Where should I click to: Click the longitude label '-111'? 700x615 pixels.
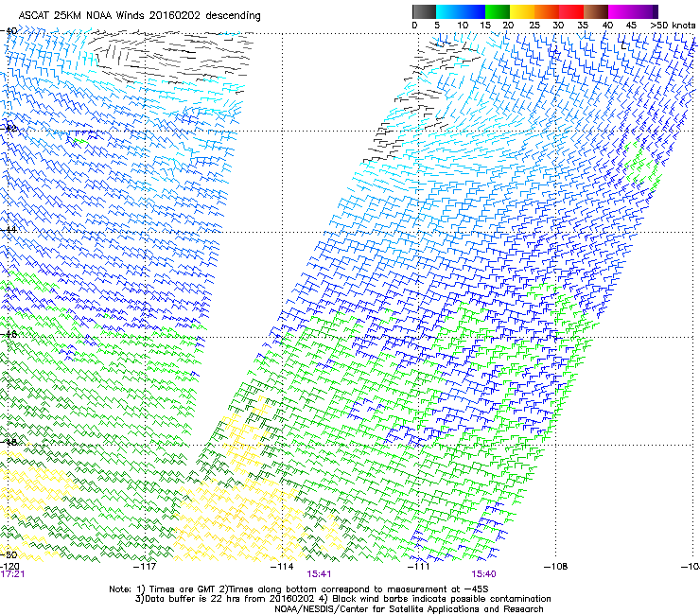[418, 567]
